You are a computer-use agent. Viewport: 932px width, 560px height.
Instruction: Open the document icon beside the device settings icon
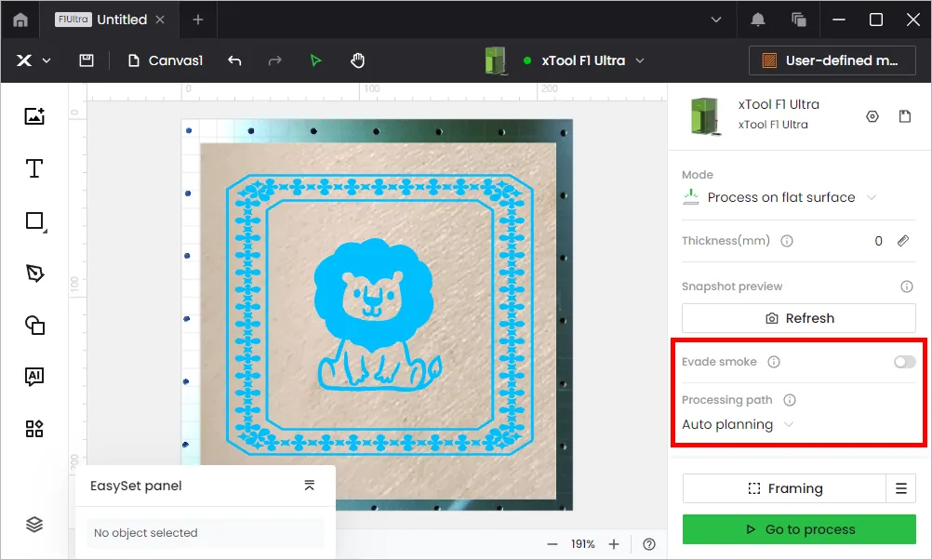tap(905, 116)
